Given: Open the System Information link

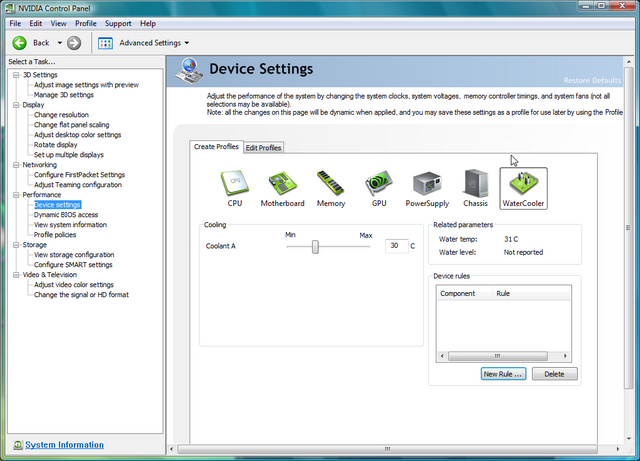Looking at the screenshot, I should tap(64, 445).
